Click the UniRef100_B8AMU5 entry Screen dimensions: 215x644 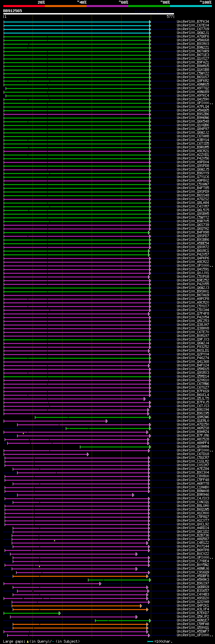click(193, 66)
